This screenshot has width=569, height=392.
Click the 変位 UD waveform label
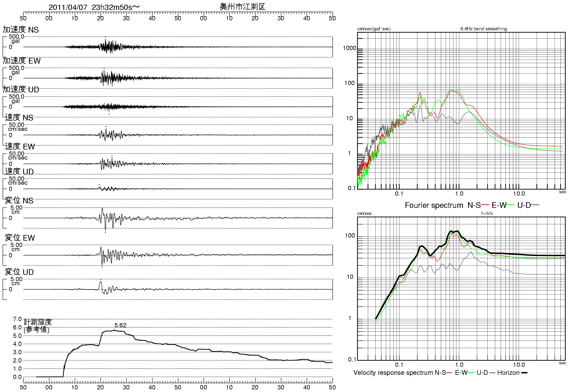19,272
